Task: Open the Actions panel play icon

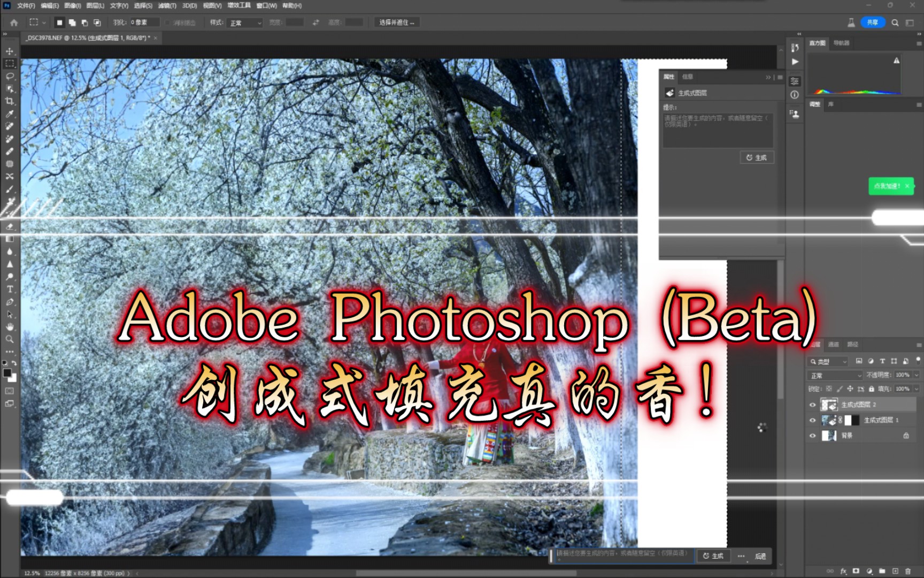Action: [x=795, y=62]
